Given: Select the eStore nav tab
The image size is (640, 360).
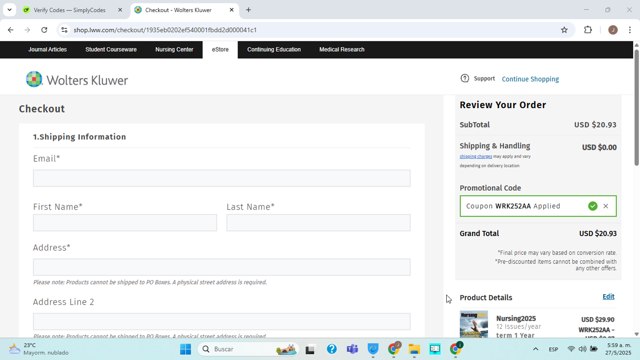Looking at the screenshot, I should 220,49.
